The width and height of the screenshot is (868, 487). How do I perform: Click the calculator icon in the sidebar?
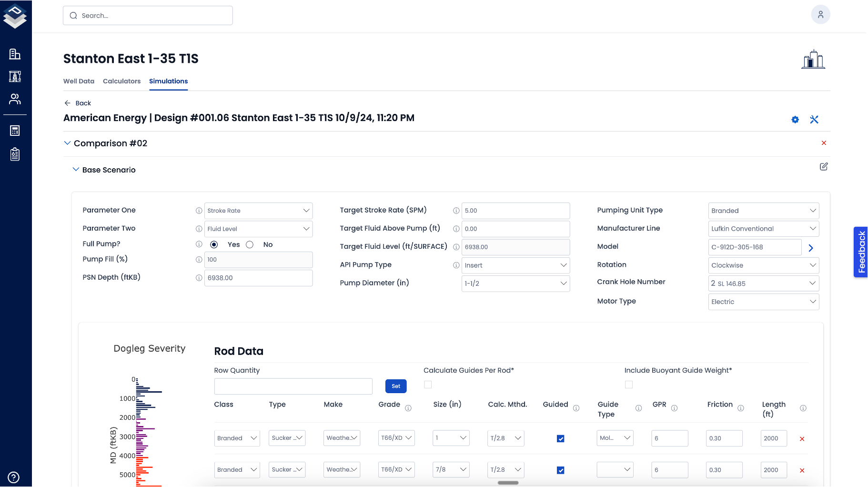(x=15, y=131)
